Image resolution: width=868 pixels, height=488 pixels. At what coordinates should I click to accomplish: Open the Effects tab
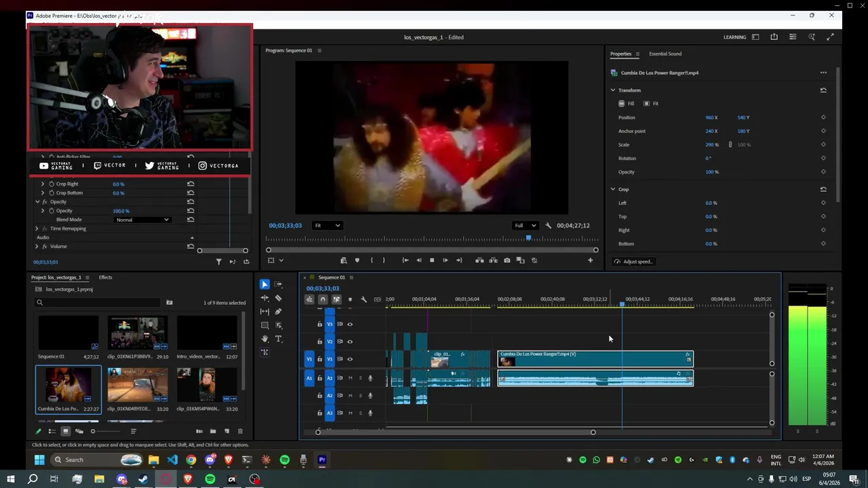(105, 277)
